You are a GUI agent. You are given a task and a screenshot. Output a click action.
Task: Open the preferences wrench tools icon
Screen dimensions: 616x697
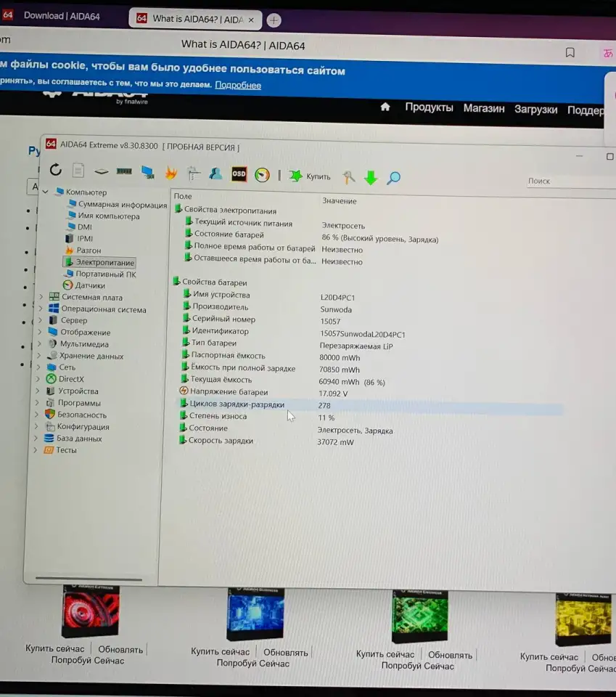[349, 177]
